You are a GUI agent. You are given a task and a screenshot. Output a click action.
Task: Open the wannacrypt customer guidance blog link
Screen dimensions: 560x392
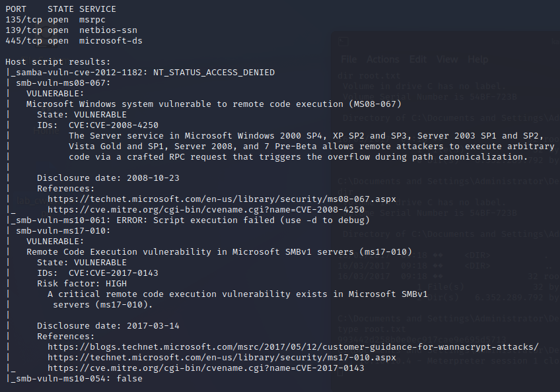click(293, 347)
